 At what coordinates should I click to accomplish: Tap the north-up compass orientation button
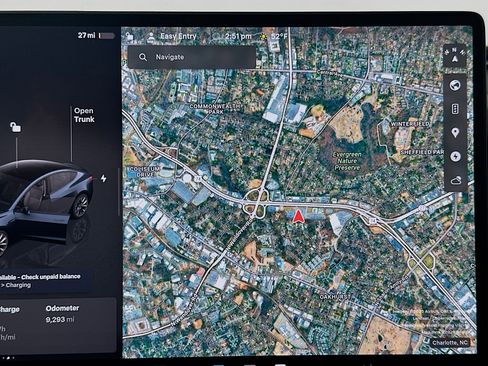[454, 56]
